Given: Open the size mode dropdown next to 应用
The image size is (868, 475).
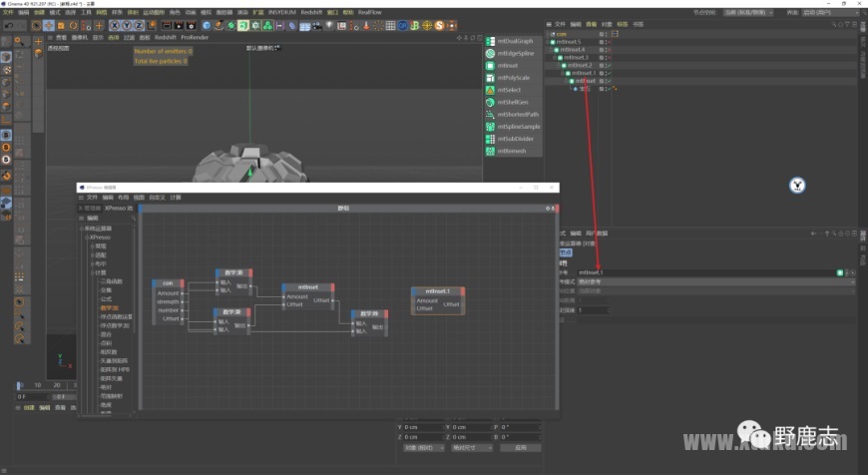Looking at the screenshot, I should (x=472, y=447).
